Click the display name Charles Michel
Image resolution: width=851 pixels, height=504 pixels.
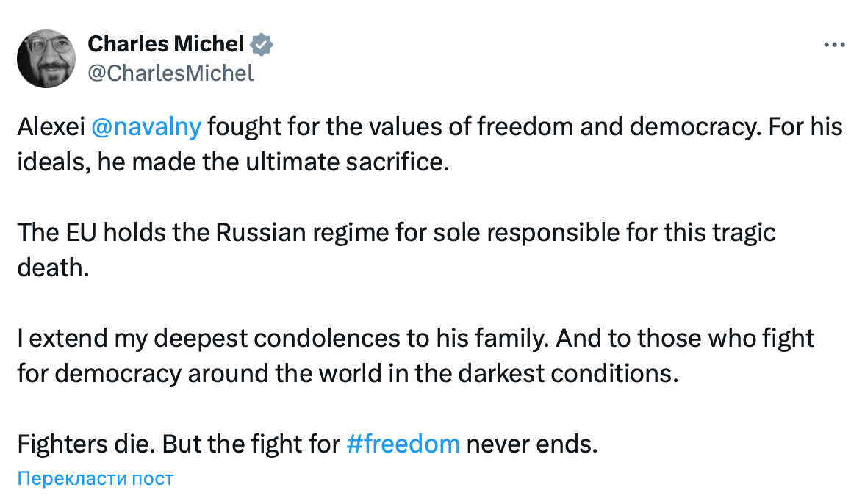(x=165, y=45)
